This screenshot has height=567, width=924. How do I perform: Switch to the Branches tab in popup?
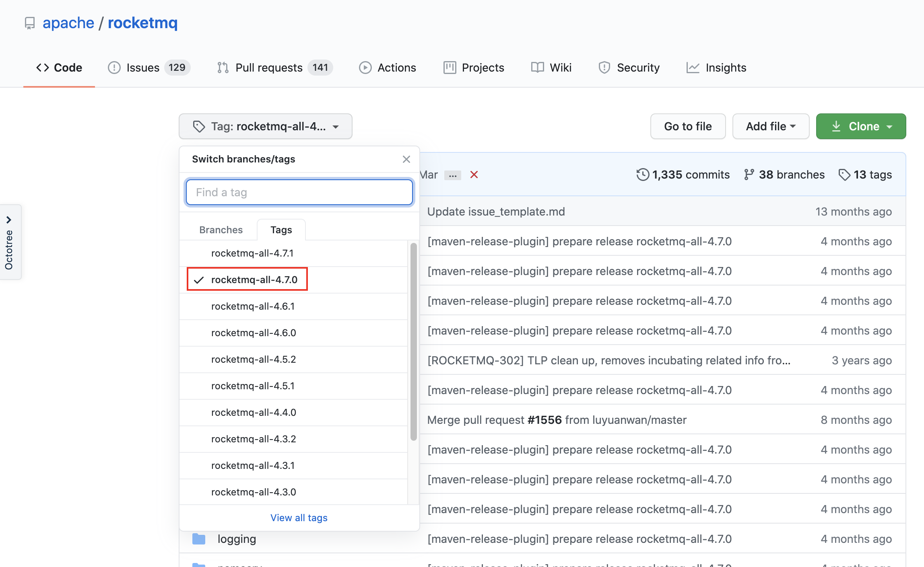[x=221, y=230]
